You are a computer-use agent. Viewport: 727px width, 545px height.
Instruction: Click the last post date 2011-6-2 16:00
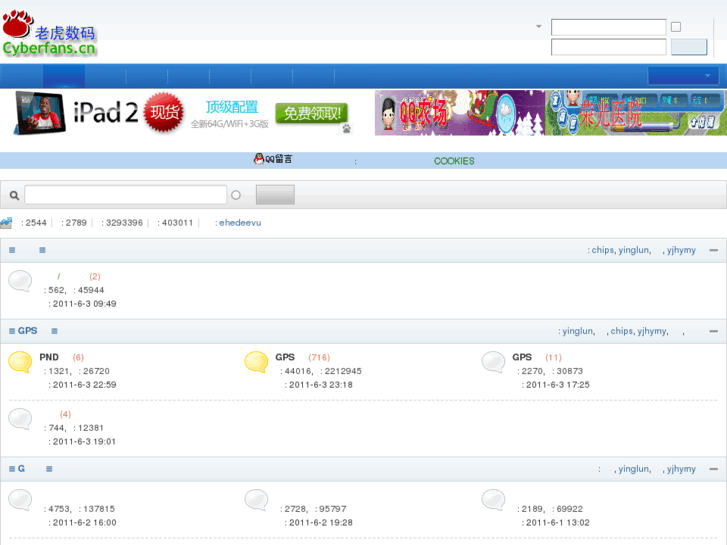click(x=84, y=522)
